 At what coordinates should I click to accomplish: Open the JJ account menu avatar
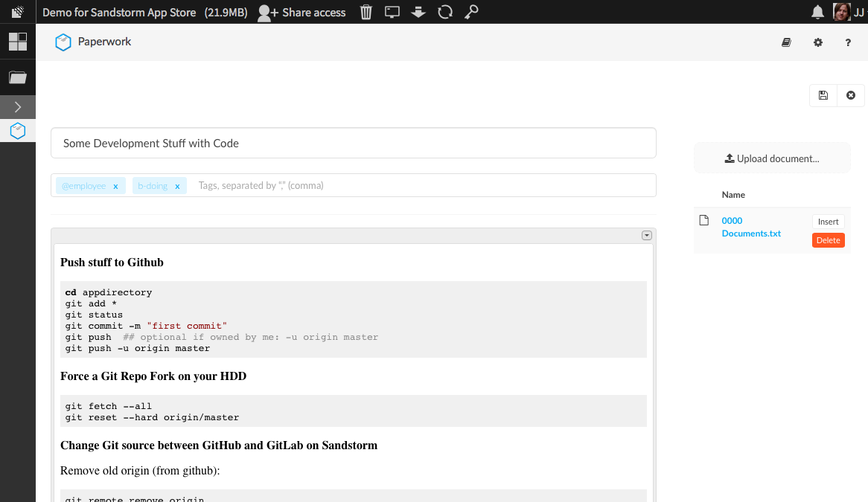coord(841,12)
